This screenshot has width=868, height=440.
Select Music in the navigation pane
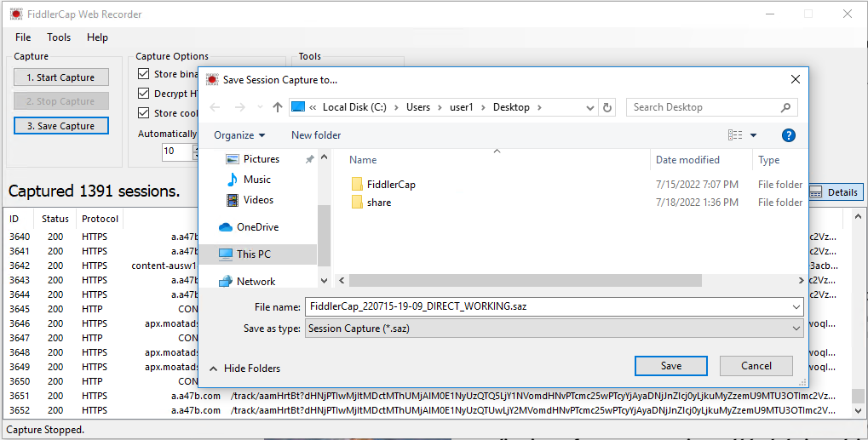(x=256, y=180)
